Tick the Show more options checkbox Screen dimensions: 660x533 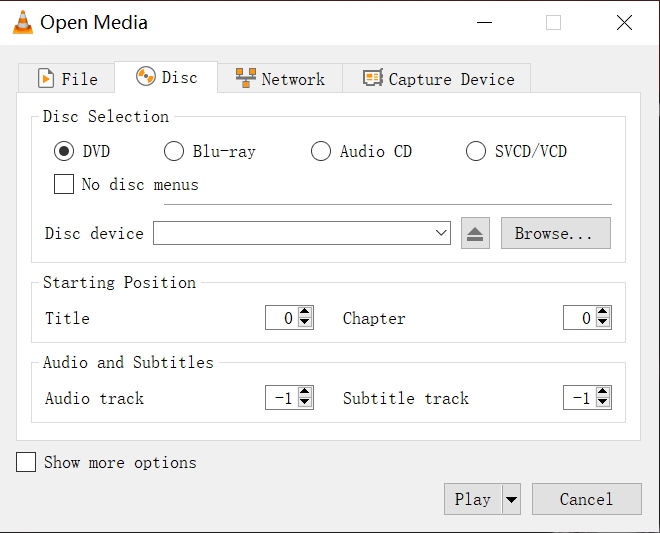[26, 462]
